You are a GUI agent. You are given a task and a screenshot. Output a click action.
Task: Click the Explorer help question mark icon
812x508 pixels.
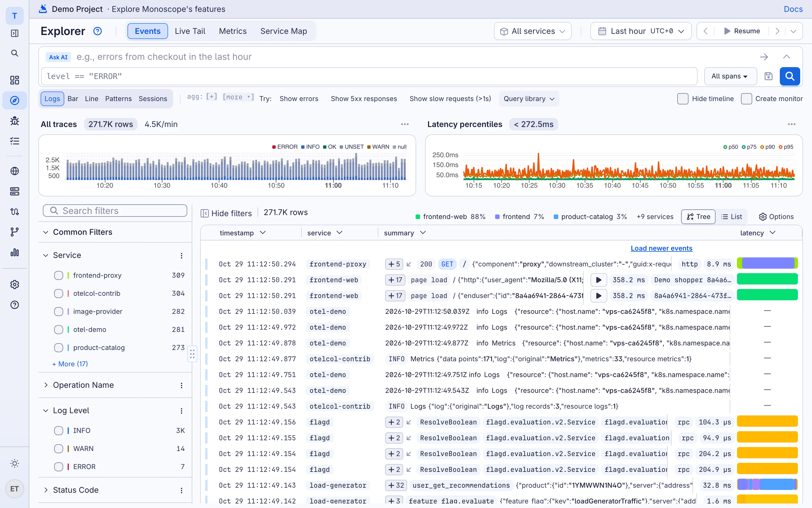pos(97,31)
